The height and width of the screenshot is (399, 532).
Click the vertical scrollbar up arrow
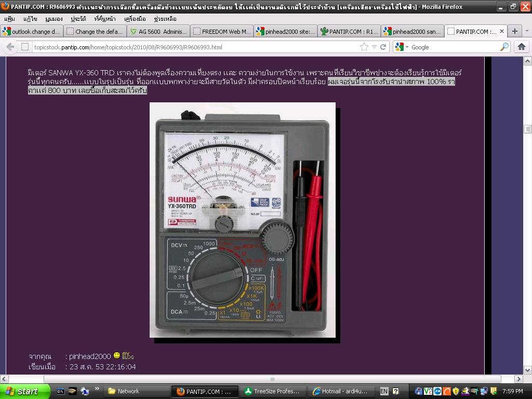(x=528, y=61)
